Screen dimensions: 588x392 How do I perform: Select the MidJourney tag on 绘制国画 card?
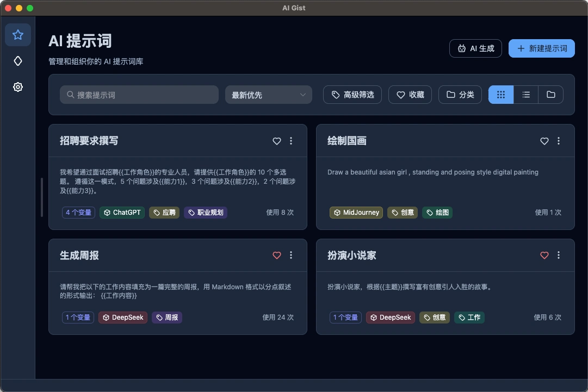[x=356, y=213]
